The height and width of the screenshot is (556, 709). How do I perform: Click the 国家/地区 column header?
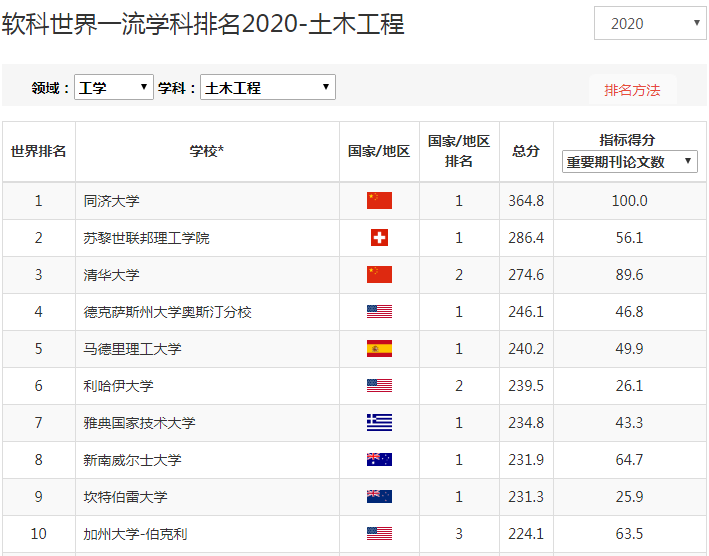[x=379, y=151]
